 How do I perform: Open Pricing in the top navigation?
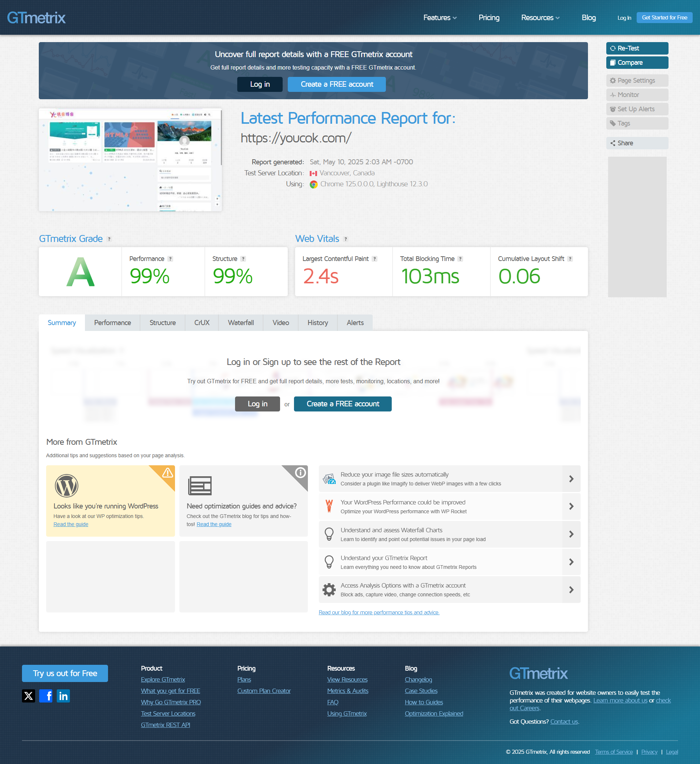pos(489,18)
